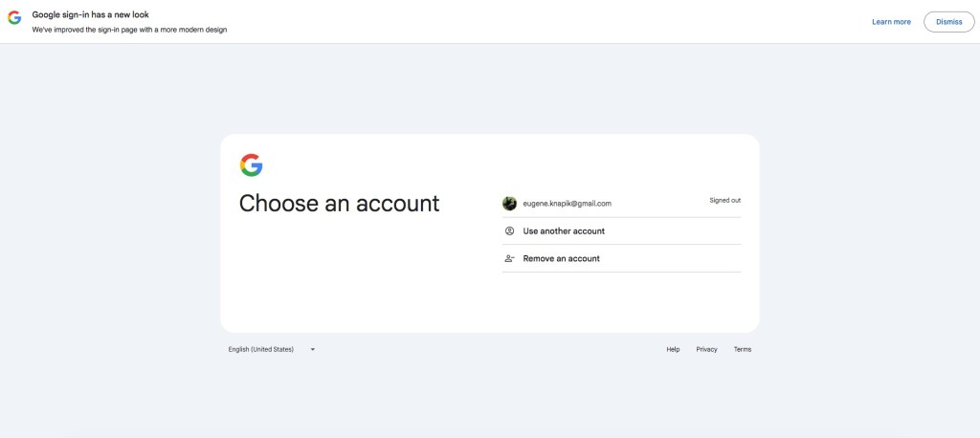
Task: Open the English (United States) language selector
Action: point(261,349)
